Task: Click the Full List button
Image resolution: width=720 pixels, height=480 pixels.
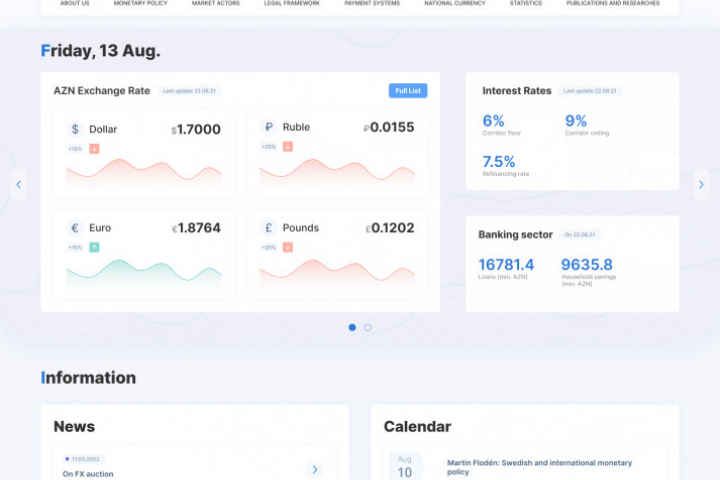Action: click(x=408, y=91)
